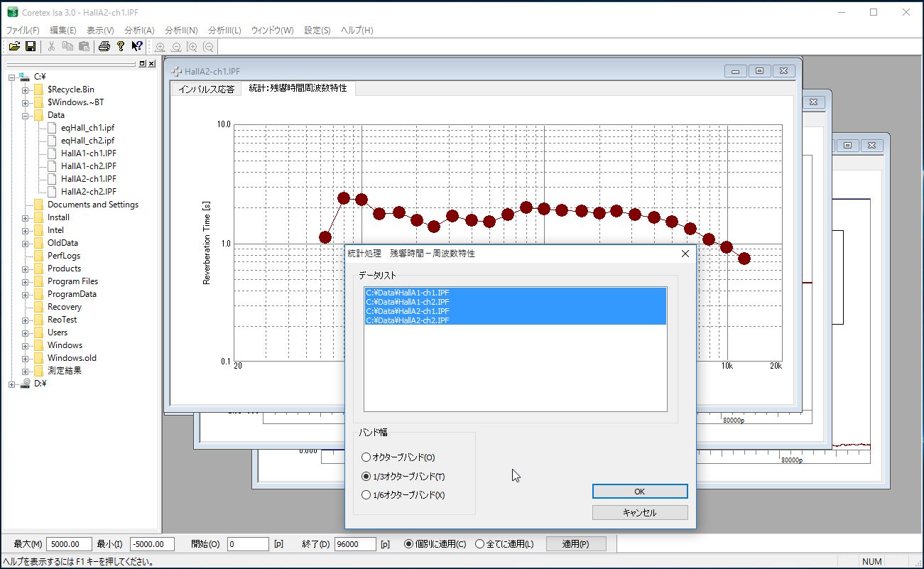Open the ファイル(F) menu
Screen dimensions: 924x569
click(23, 31)
